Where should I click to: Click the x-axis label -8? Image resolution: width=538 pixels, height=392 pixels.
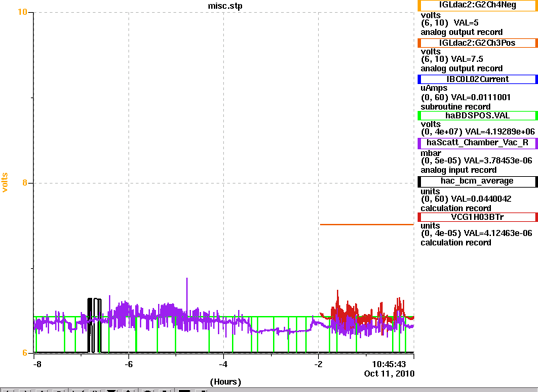click(x=38, y=364)
